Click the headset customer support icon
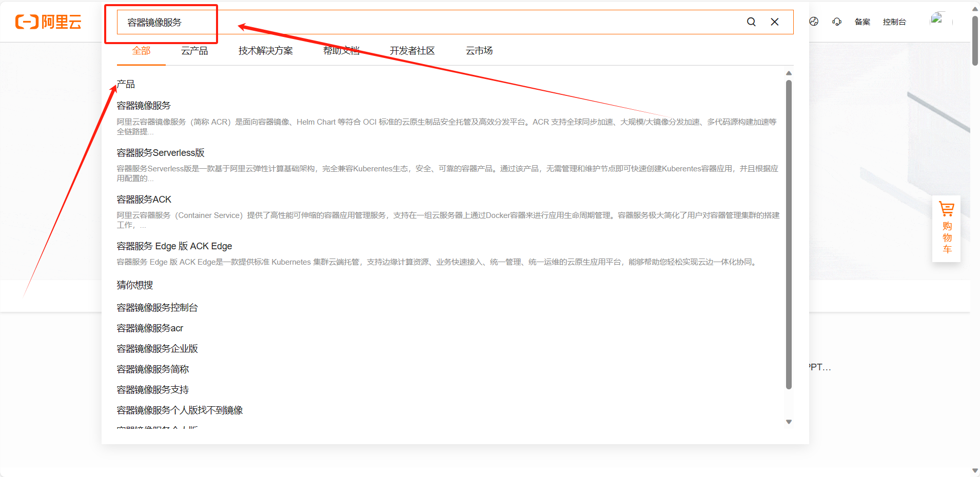The height and width of the screenshot is (477, 980). (837, 22)
